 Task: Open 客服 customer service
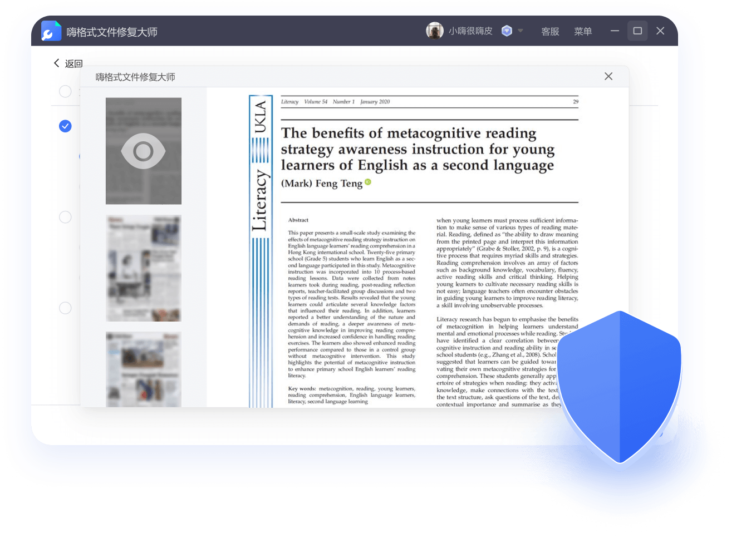(x=550, y=31)
